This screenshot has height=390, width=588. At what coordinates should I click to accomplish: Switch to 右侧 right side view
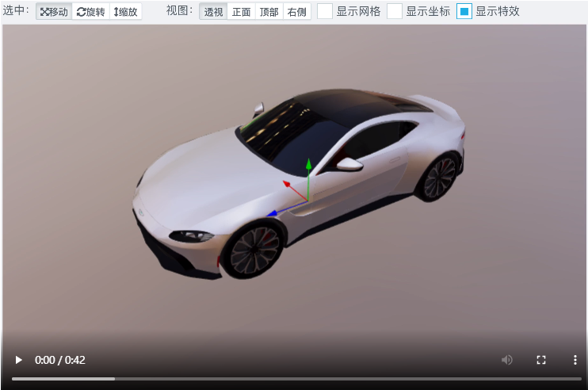pyautogui.click(x=296, y=12)
